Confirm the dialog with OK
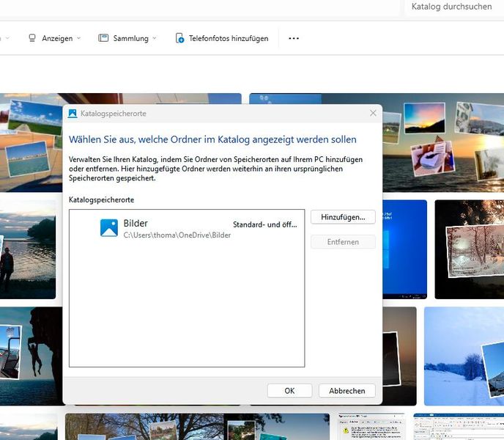 point(289,390)
